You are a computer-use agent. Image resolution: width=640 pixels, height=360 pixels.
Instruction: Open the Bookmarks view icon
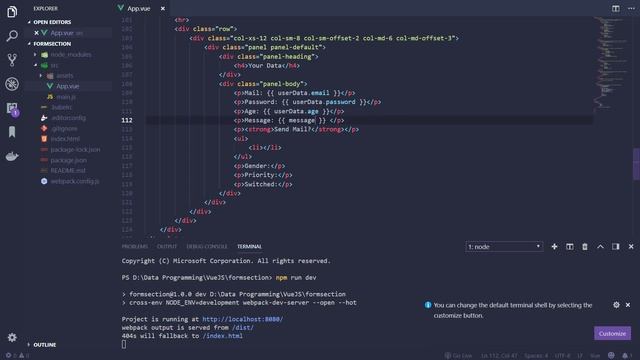12,132
